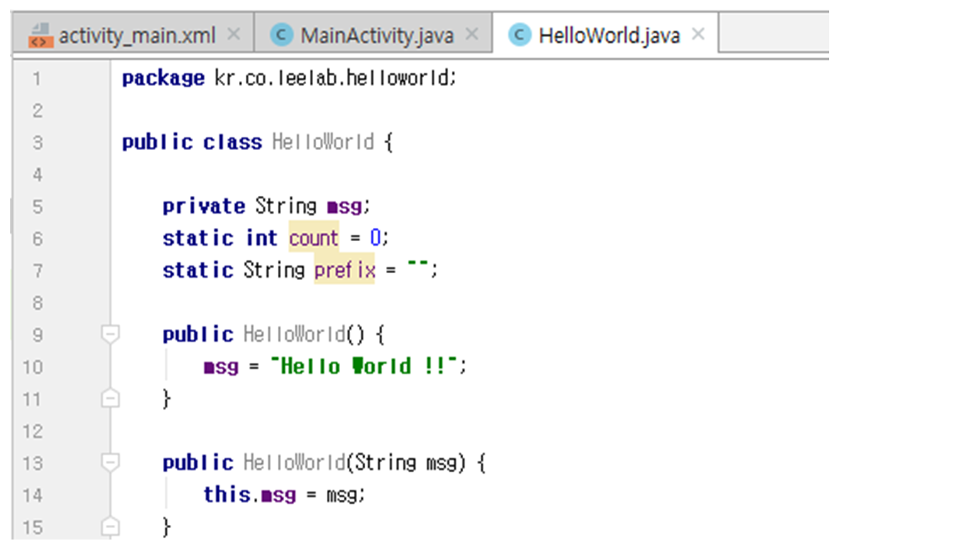Viewport: 980px width, 551px height.
Task: Click line number 1 in the gutter
Action: 37,78
